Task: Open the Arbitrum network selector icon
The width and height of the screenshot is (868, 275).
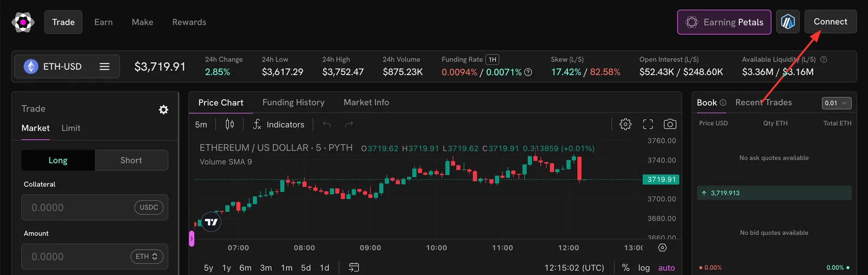Action: (788, 22)
